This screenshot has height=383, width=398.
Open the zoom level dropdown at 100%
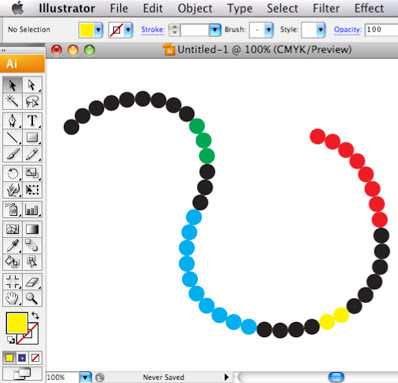point(86,377)
